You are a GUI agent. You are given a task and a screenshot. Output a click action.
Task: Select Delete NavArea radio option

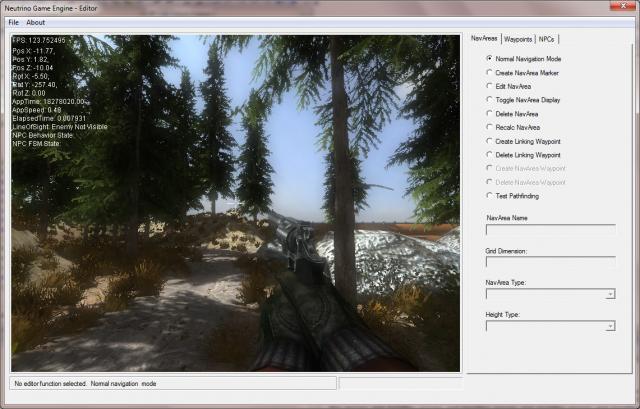(489, 115)
